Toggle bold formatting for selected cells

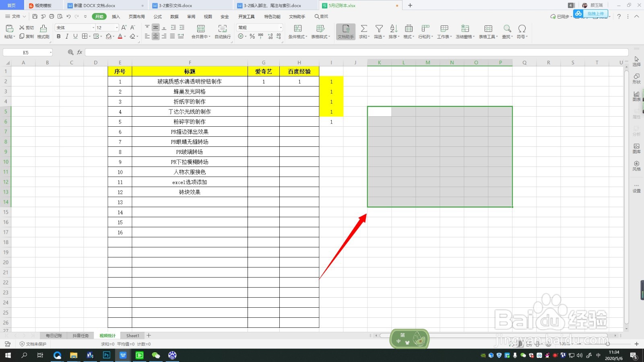(x=59, y=36)
